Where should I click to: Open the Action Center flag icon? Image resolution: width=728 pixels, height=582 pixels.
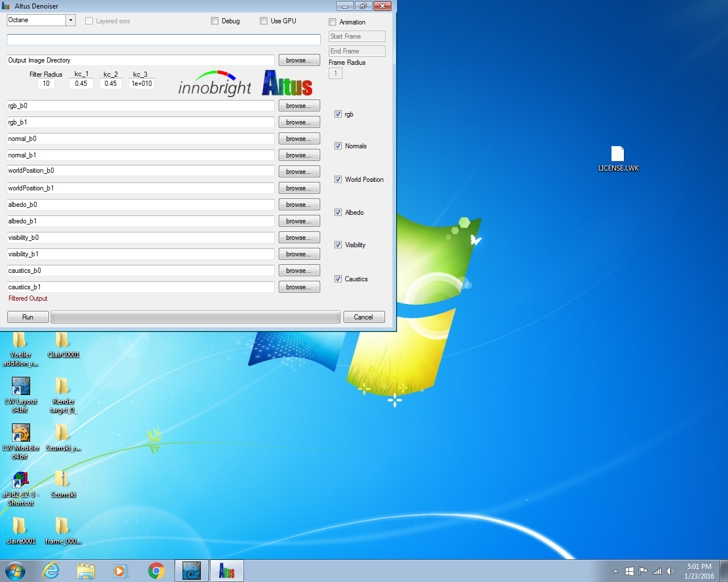pyautogui.click(x=643, y=571)
